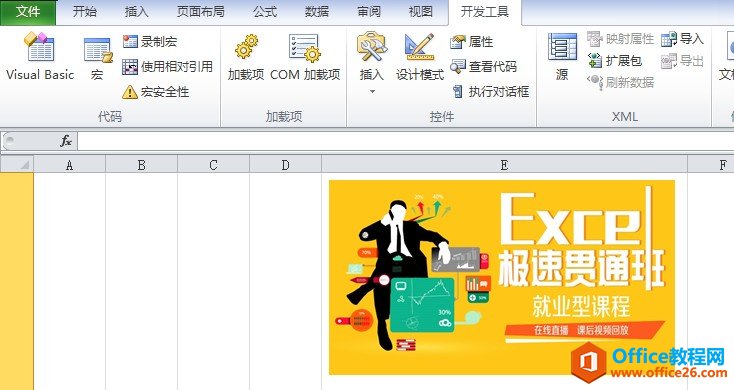Switch to the 开始 tab

coord(85,12)
